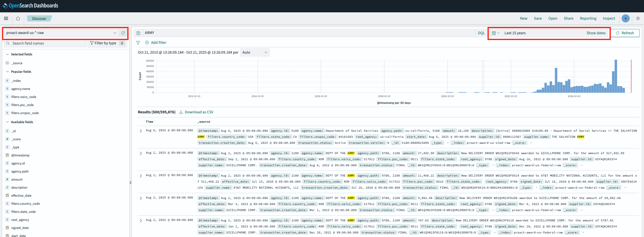Click the user avatar icon

click(x=625, y=18)
